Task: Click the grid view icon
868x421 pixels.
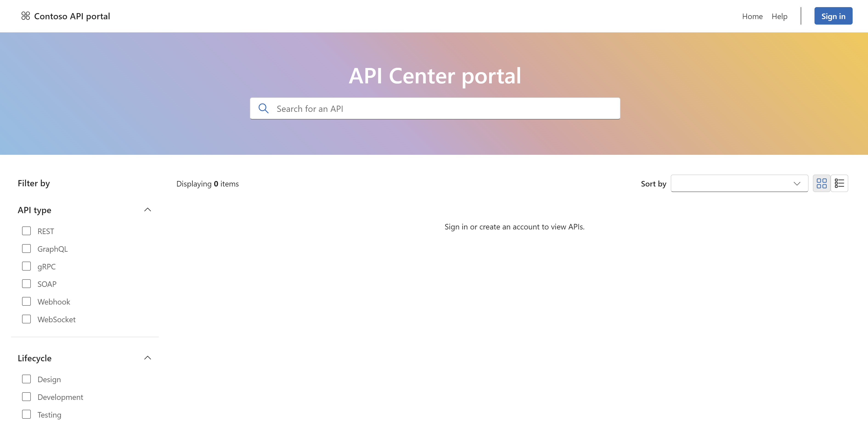Action: click(822, 183)
